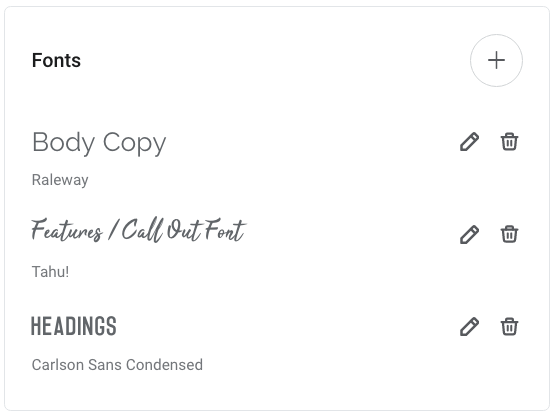This screenshot has width=555, height=416.
Task: Click the Fonts section title
Action: 56,60
